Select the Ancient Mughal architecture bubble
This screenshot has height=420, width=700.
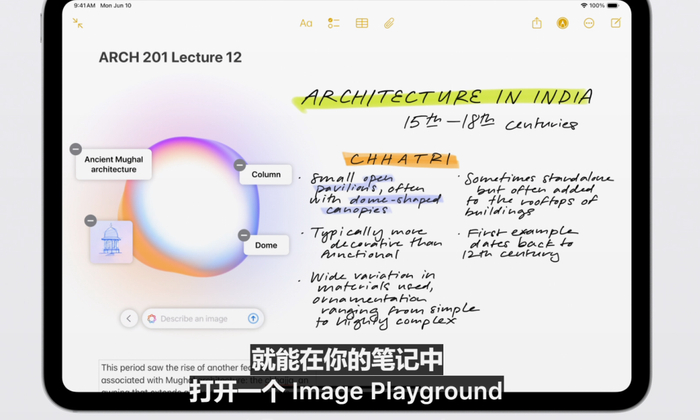coord(114,164)
